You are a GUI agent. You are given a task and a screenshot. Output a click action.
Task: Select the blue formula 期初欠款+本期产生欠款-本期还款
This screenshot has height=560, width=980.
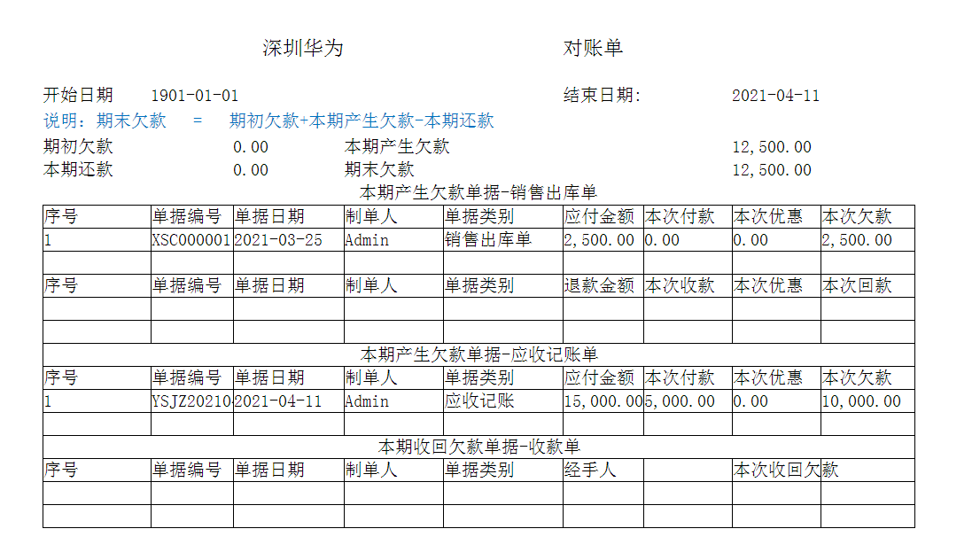[x=362, y=121]
